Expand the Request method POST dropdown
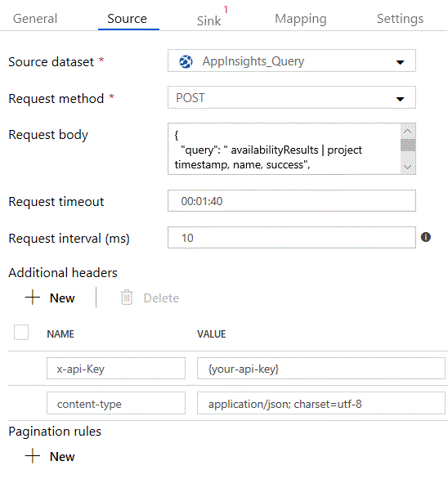The image size is (448, 479). [292, 97]
